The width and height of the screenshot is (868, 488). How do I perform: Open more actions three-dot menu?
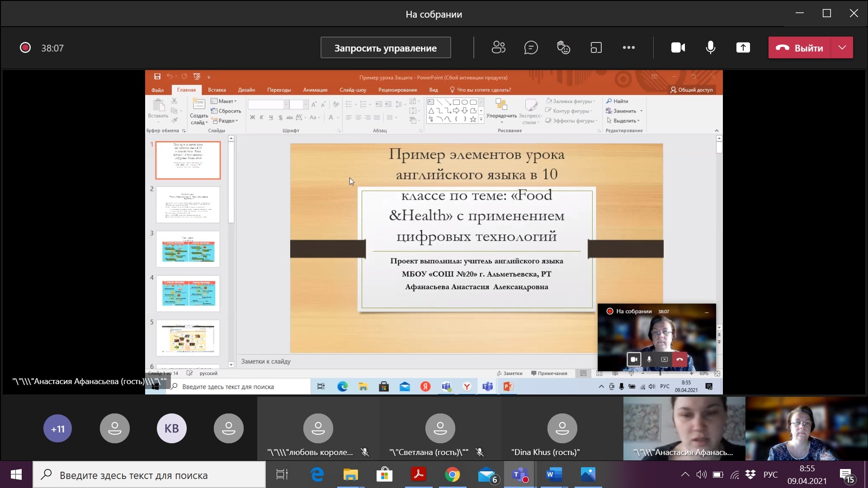coord(628,47)
